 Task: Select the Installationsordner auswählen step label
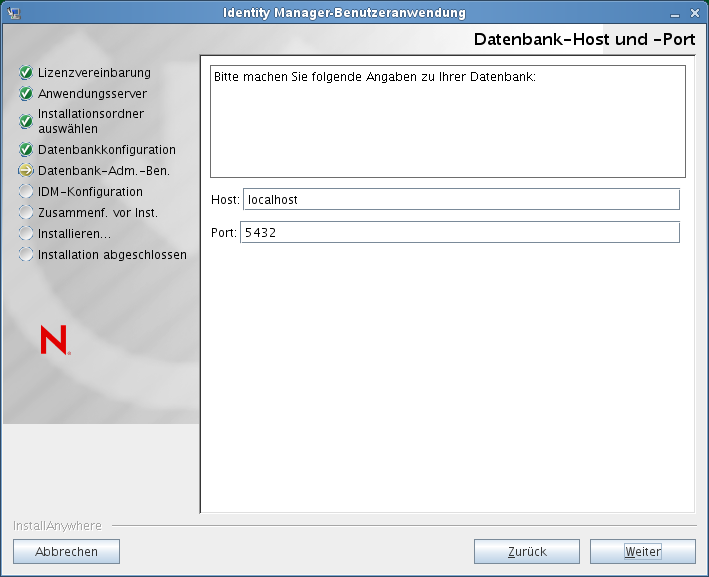pyautogui.click(x=91, y=121)
